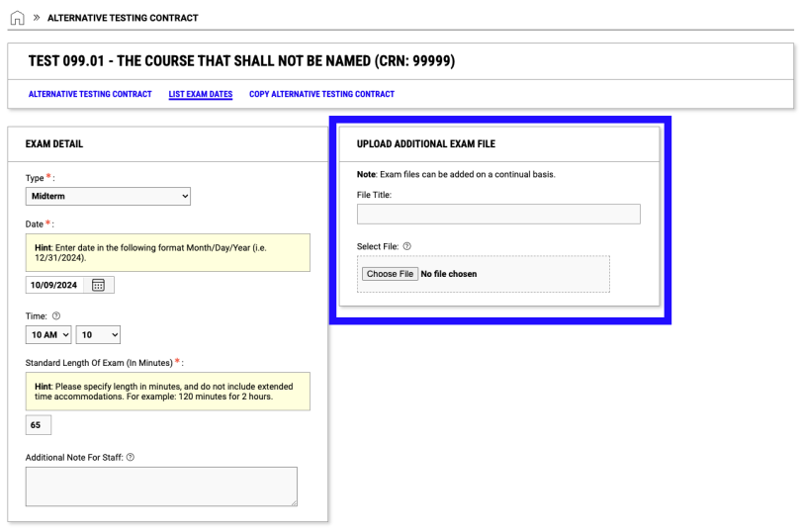801x532 pixels.
Task: Click the course title TEST 099.01 heading
Action: (x=241, y=61)
